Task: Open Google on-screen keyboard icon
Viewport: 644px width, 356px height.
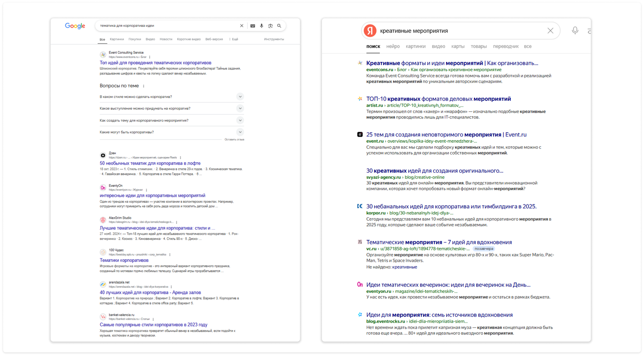Action: pyautogui.click(x=253, y=26)
